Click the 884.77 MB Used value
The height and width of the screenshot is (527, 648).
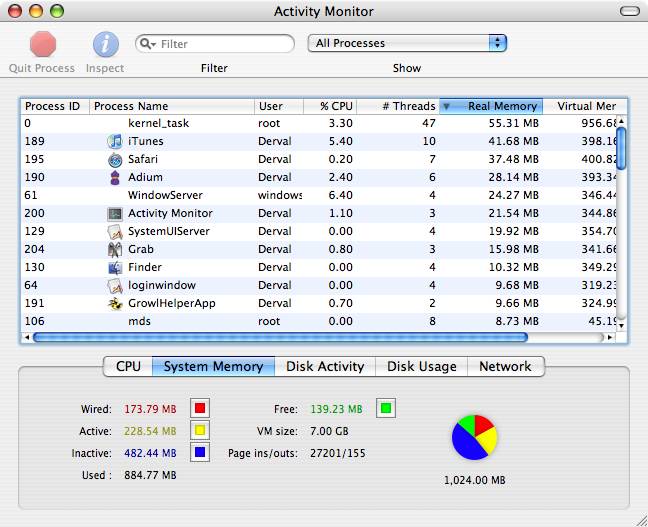(150, 475)
